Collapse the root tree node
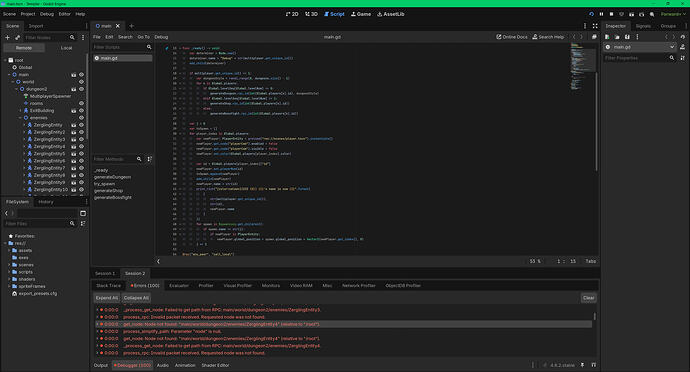Image resolution: width=690 pixels, height=372 pixels. tap(5, 60)
